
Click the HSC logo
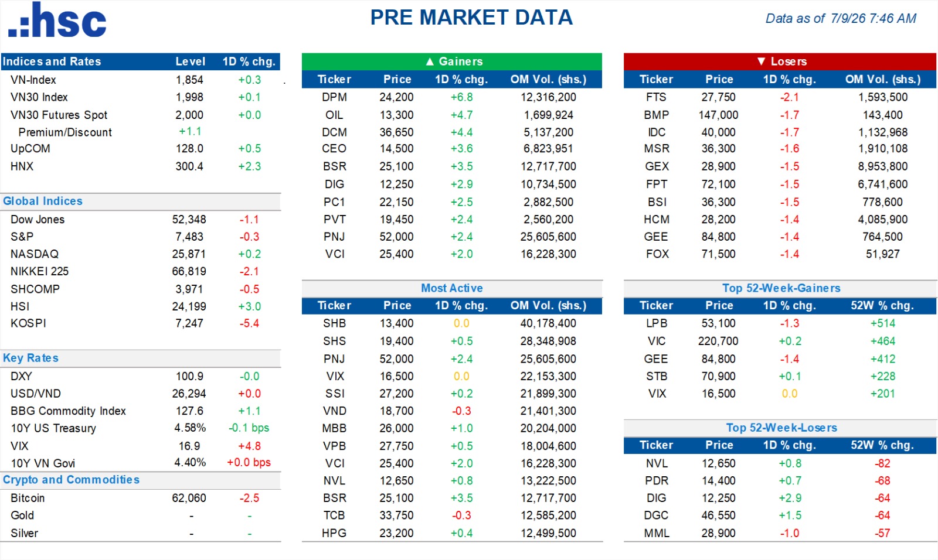point(57,21)
